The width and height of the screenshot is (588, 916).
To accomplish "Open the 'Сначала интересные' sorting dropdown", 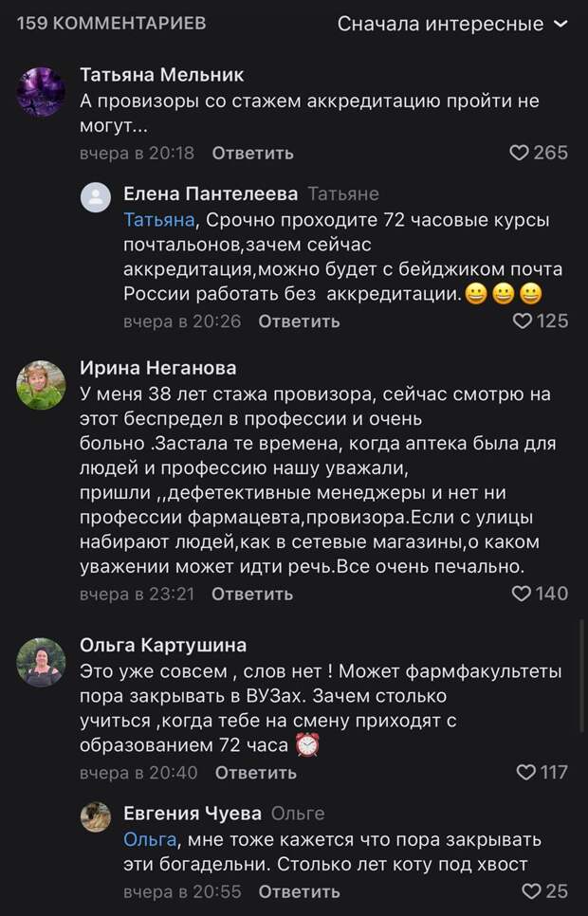I will click(x=453, y=24).
